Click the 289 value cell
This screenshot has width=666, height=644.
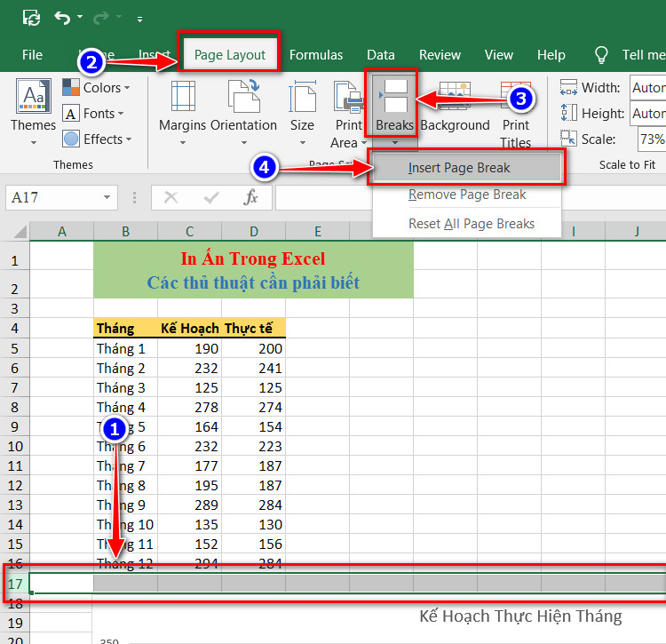pyautogui.click(x=189, y=505)
